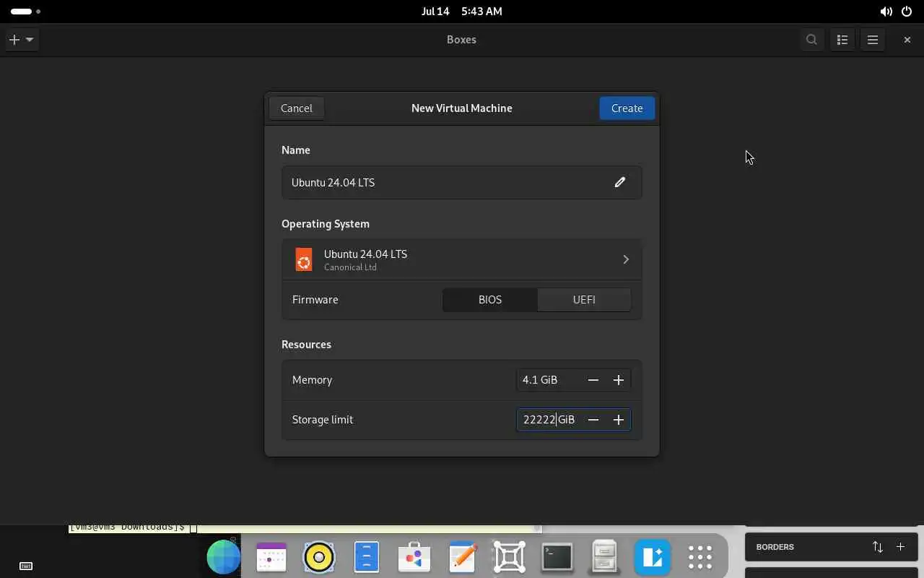Open the blue Files drawer dock icon
The width and height of the screenshot is (924, 578).
click(x=367, y=557)
